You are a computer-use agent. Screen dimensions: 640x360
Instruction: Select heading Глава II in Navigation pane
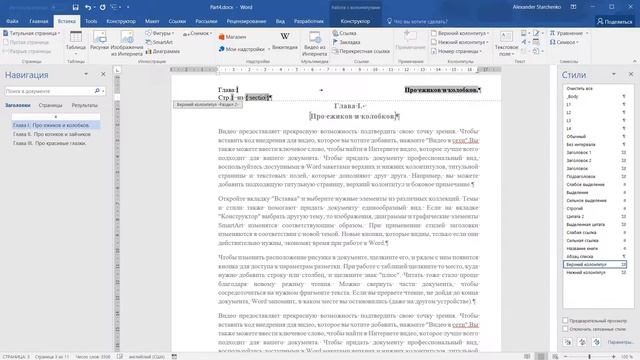(x=52, y=134)
